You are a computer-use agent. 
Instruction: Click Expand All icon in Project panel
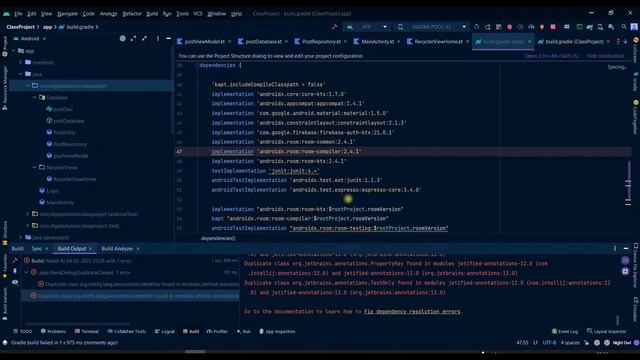click(x=133, y=38)
